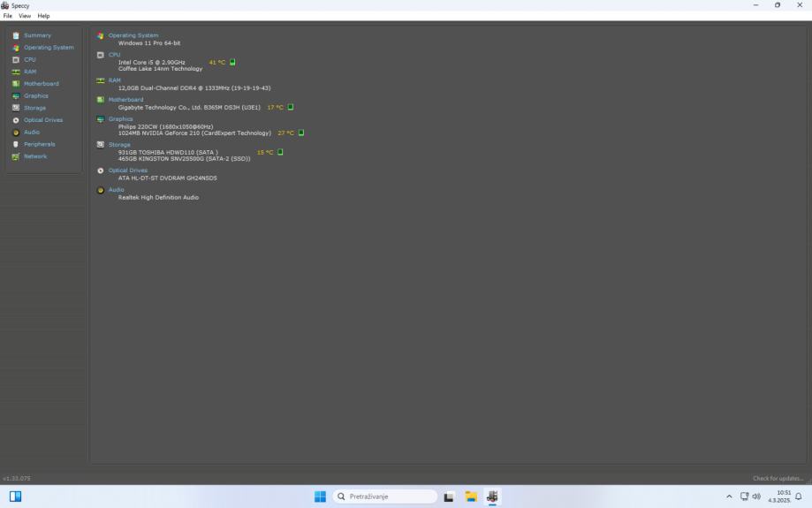Click the CPU chip icon in sidebar
The image size is (812, 508).
(x=16, y=59)
